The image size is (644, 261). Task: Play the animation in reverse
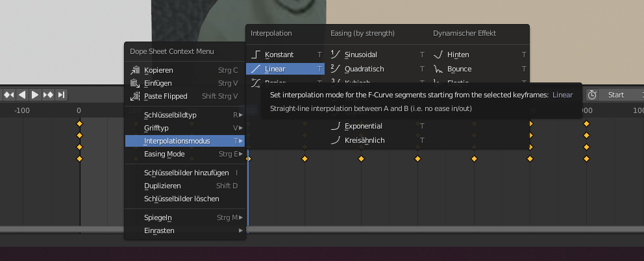tap(22, 95)
